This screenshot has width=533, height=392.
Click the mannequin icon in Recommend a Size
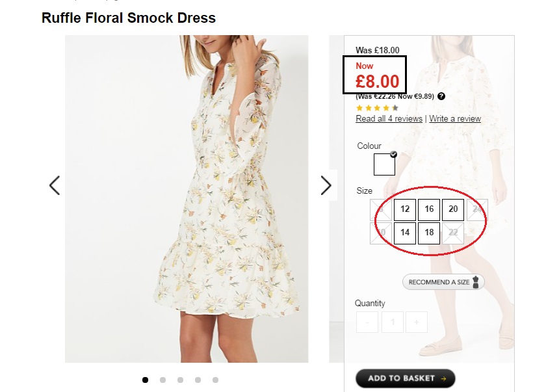pyautogui.click(x=476, y=282)
